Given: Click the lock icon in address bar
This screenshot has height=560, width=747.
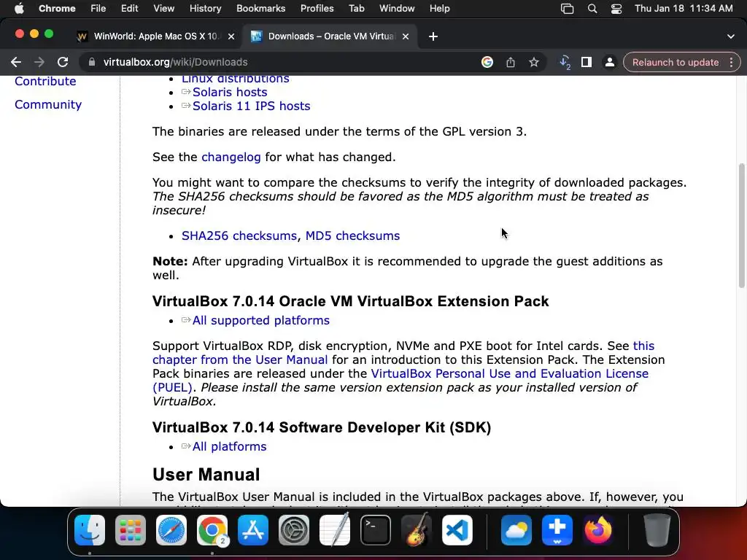Looking at the screenshot, I should [92, 62].
